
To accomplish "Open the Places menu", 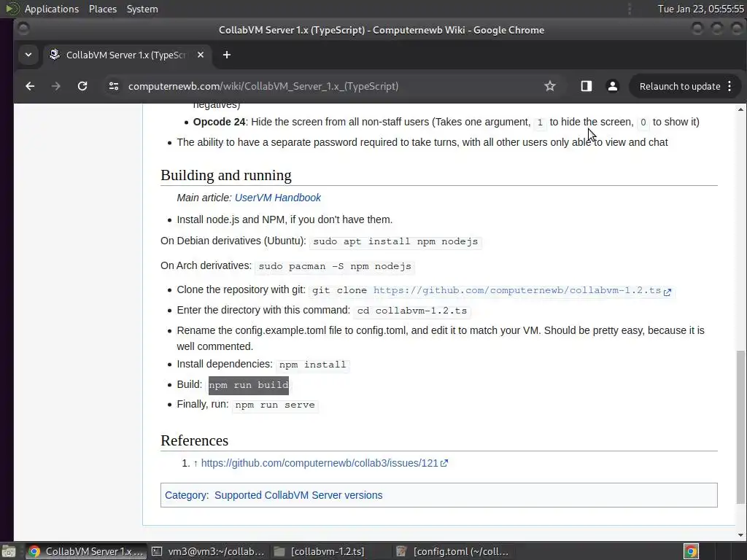I will [x=102, y=9].
